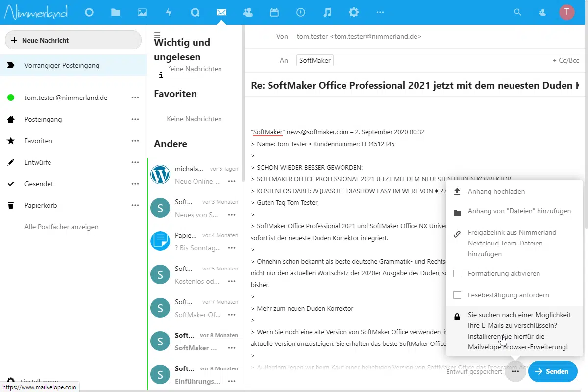Open actions menu for 'Neues von S...' message
Image resolution: width=588 pixels, height=392 pixels.
[232, 215]
